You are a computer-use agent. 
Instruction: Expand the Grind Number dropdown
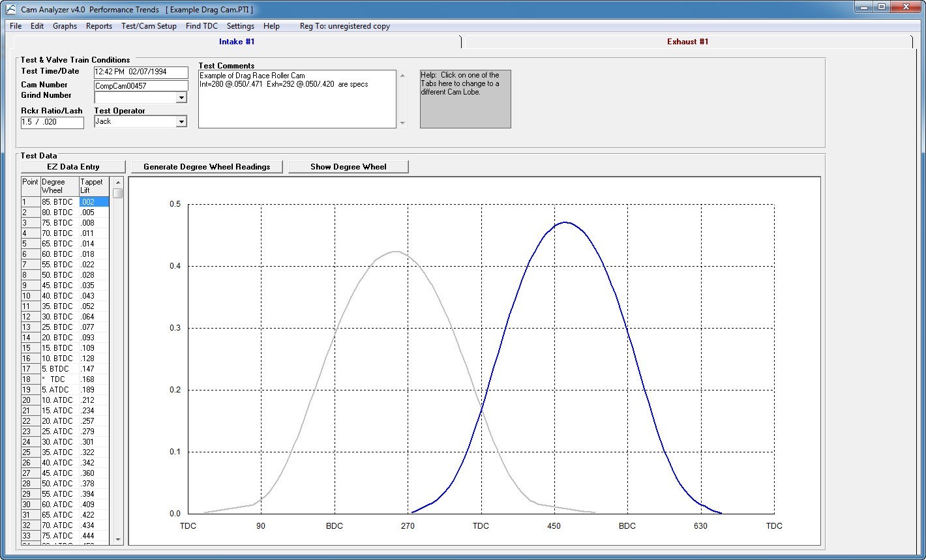[x=181, y=98]
